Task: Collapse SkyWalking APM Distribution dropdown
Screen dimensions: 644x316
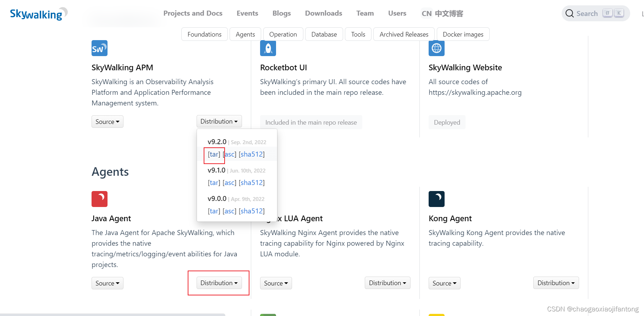Action: 219,121
